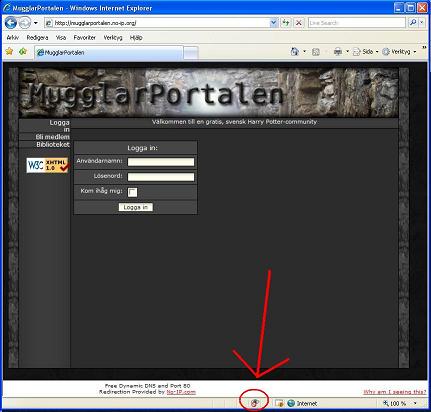The height and width of the screenshot is (412, 431).
Task: Select the MugglarPortalen tab
Action: [109, 53]
